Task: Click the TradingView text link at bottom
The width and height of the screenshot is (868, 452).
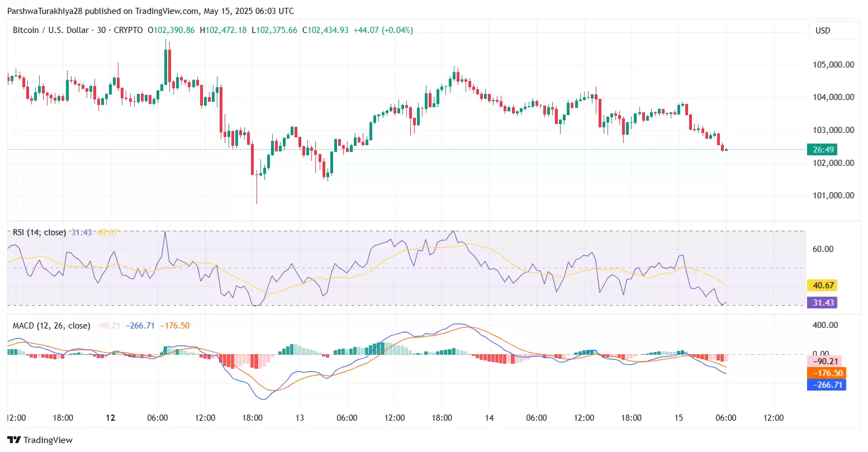Action: click(49, 440)
